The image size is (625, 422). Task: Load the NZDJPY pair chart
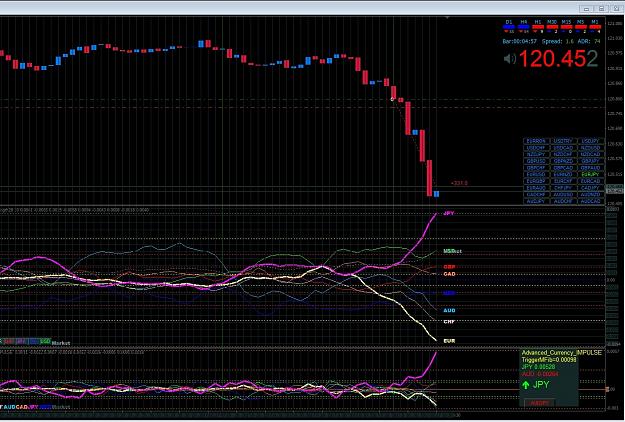(537, 154)
